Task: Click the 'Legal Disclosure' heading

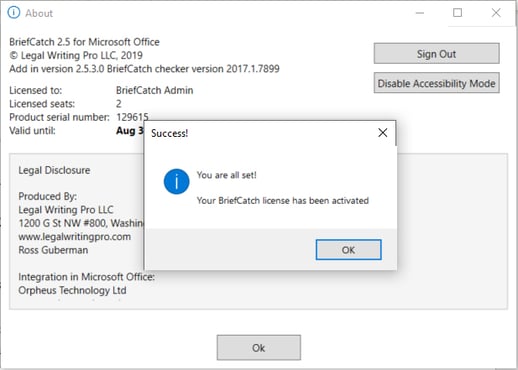Action: (x=54, y=170)
